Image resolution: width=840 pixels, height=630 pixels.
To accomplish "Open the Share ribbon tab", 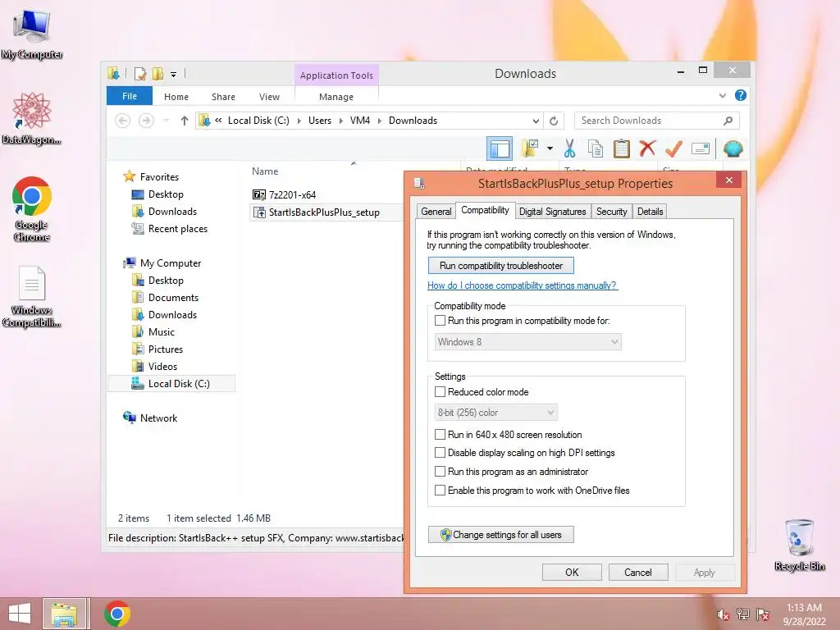I will coord(223,97).
